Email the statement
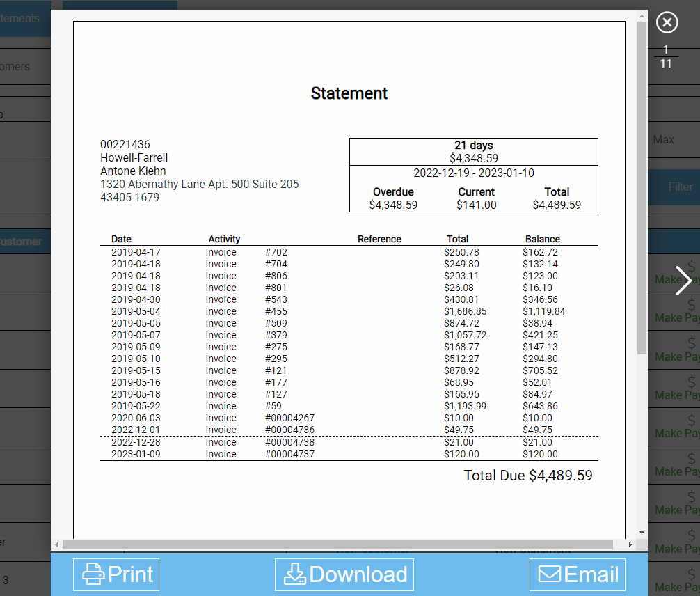 (578, 574)
